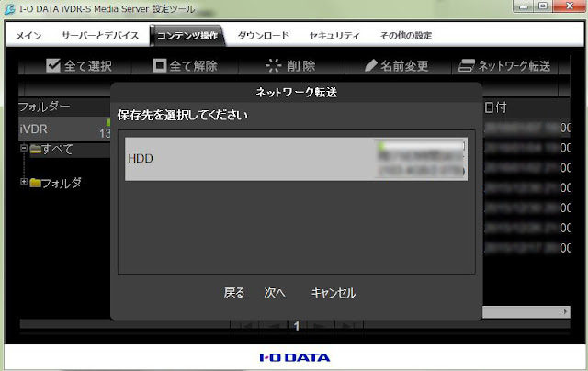Maximize the setting tool window
Screen dimensions: 588x371
pos(543,6)
